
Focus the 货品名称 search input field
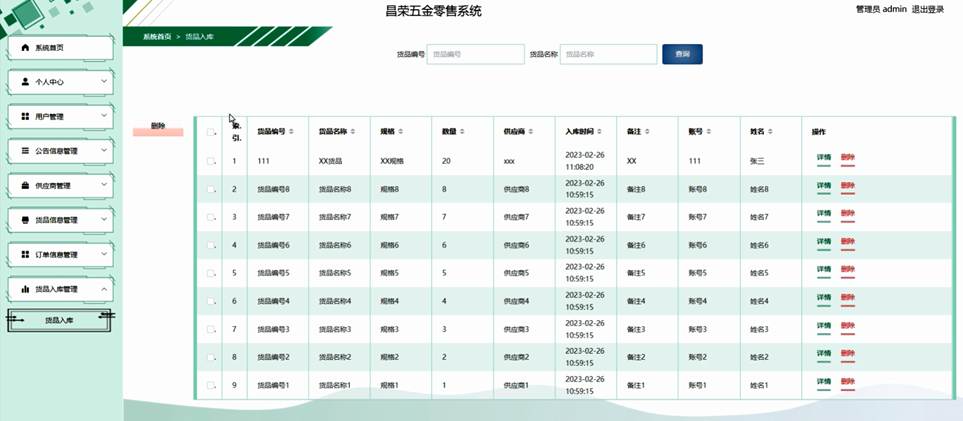[608, 54]
